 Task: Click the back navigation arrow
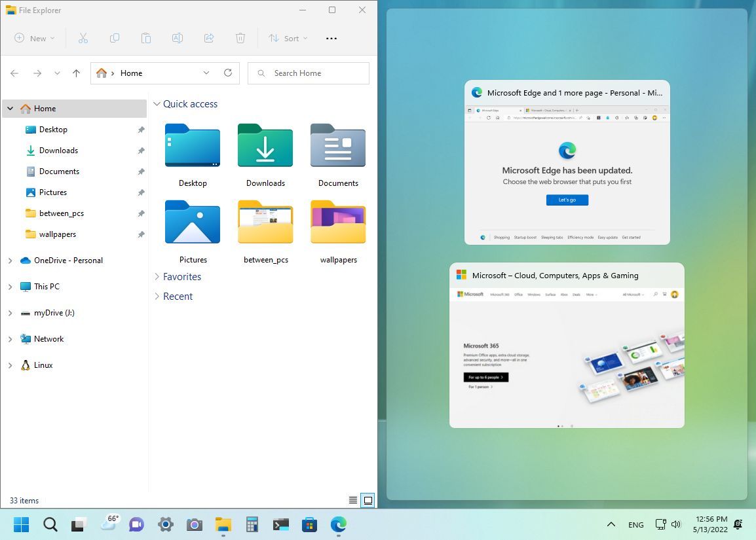click(14, 73)
